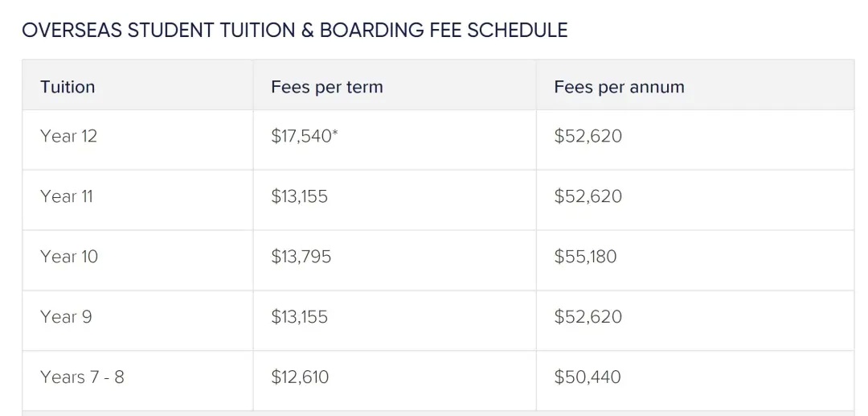The width and height of the screenshot is (868, 416).
Task: Click the Year 11 row label
Action: point(67,196)
